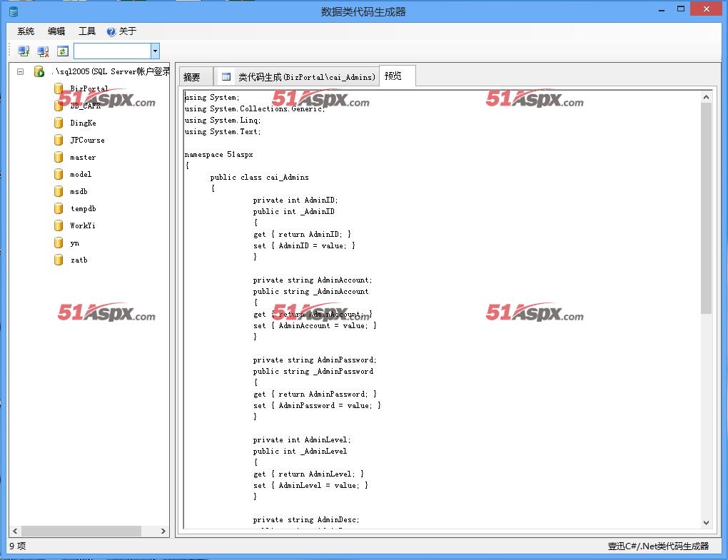
Task: Maximize the 数据类代码生成器 window
Action: tap(681, 9)
